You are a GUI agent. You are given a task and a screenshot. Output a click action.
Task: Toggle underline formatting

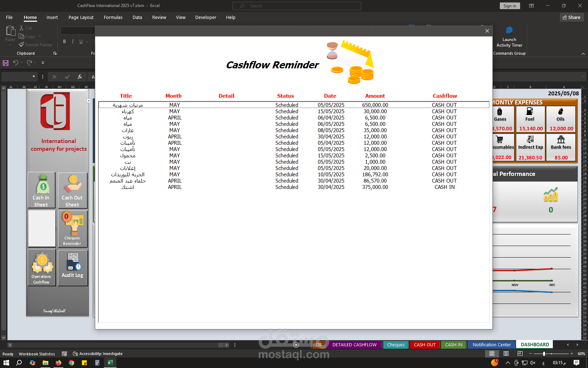(x=81, y=41)
